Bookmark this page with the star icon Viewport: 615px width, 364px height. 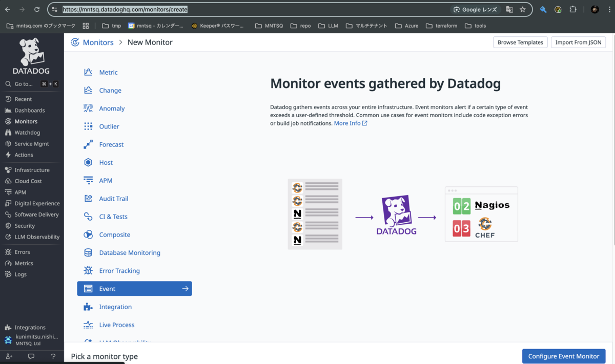pos(523,9)
